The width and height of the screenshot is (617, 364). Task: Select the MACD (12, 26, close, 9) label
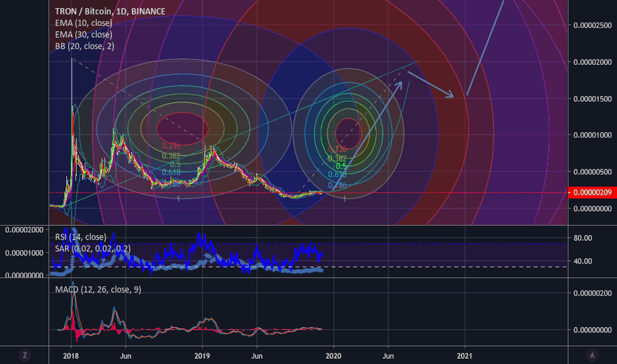98,289
